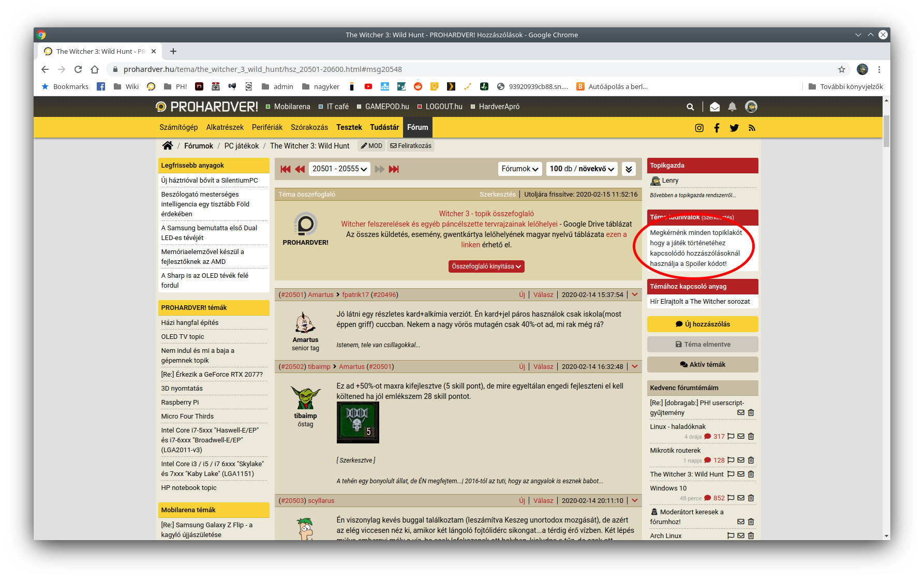Delete Linux - haladóknak from favorites
Viewport: 924px width, 580px height.
point(751,437)
